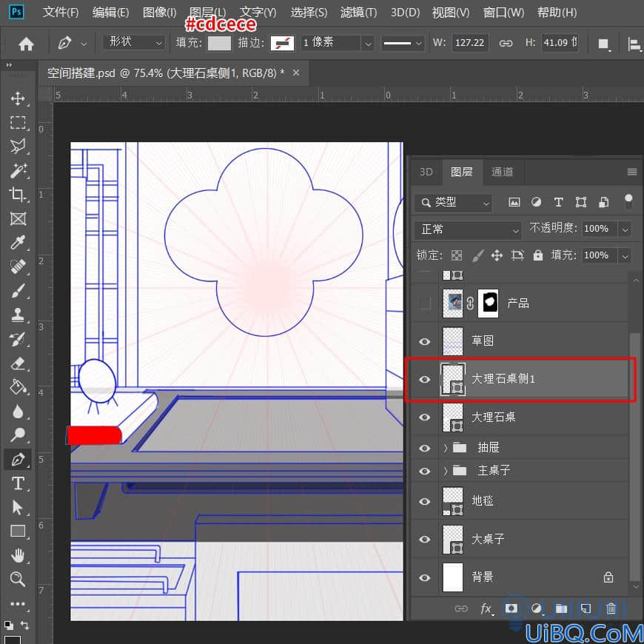Hide the 地毯 layer
644x644 pixels.
tap(425, 501)
